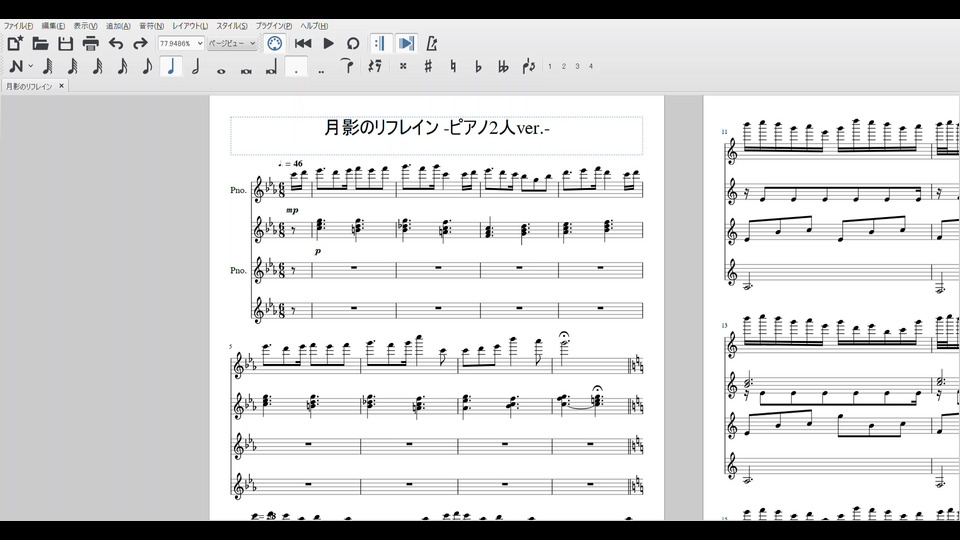Toggle rest input icon
The width and height of the screenshot is (960, 540).
(x=375, y=66)
